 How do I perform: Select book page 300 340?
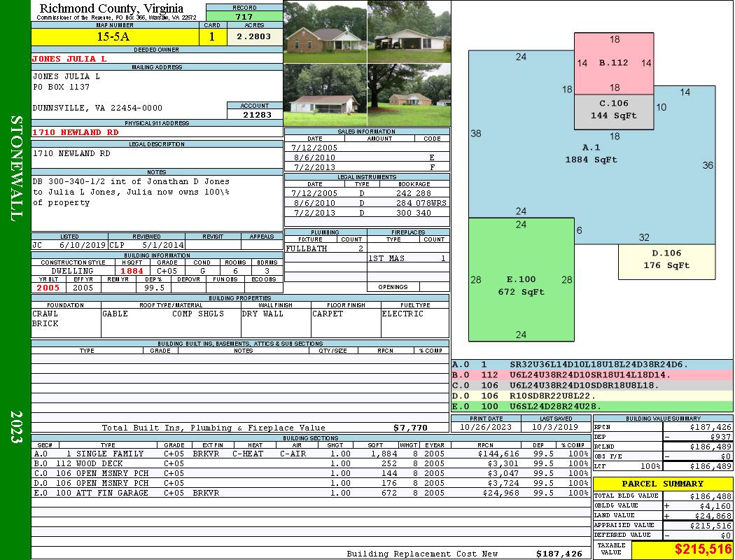(414, 213)
